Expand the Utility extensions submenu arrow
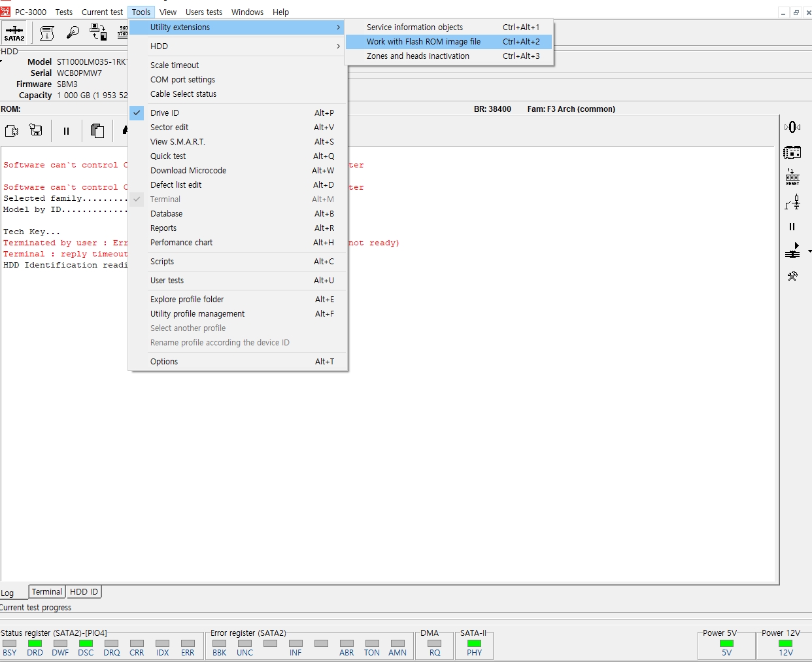 coord(338,27)
